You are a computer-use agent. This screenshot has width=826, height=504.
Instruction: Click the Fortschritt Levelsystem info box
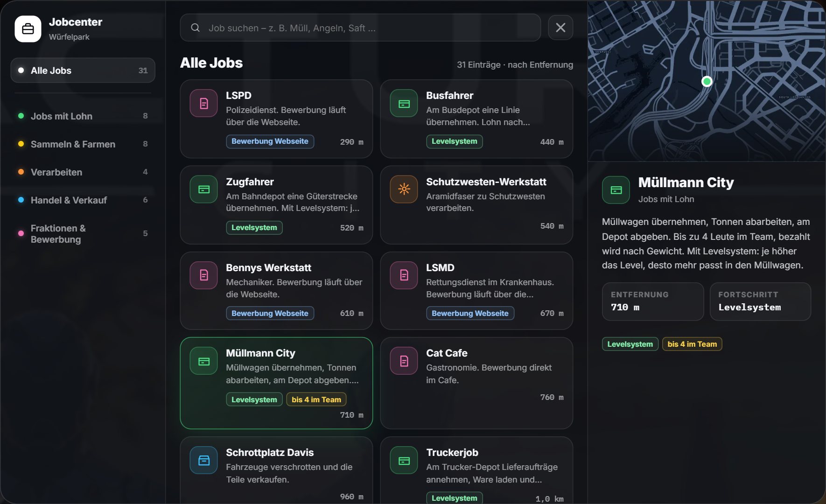(x=760, y=301)
